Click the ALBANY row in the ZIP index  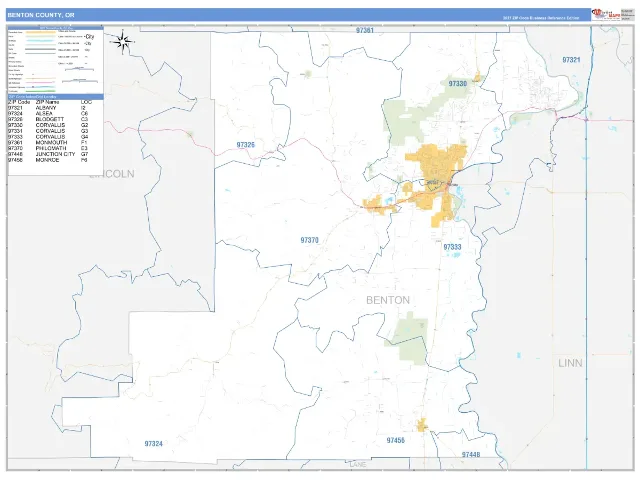coord(56,108)
